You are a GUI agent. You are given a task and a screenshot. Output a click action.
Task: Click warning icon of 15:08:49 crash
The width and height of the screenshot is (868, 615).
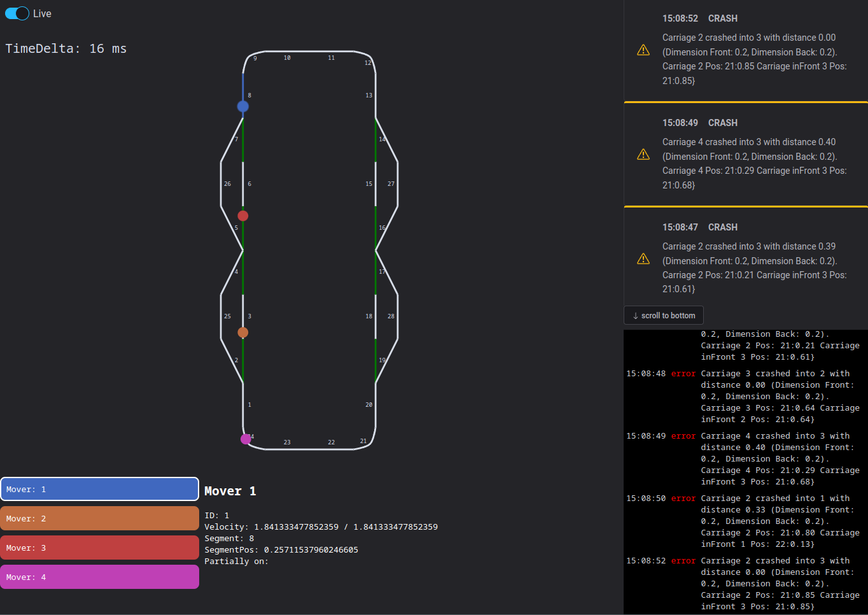(643, 155)
